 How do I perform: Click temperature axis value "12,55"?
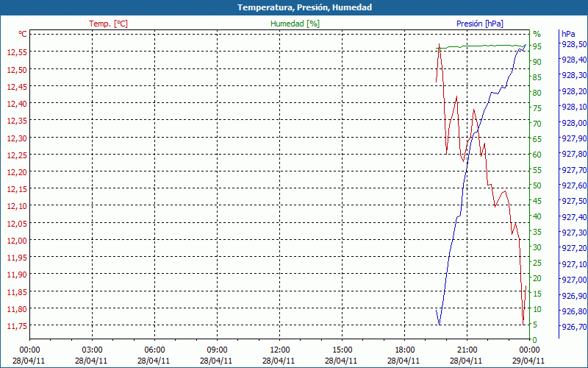tap(17, 52)
